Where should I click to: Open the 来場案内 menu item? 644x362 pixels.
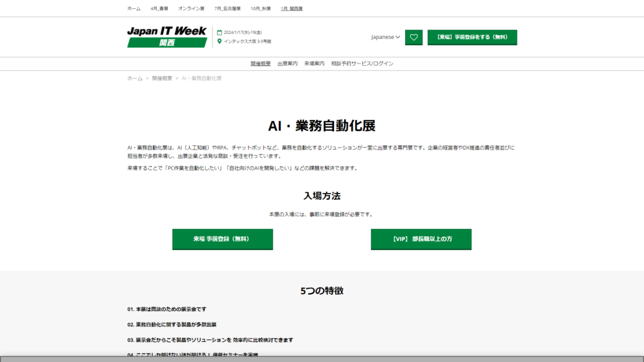(x=314, y=63)
